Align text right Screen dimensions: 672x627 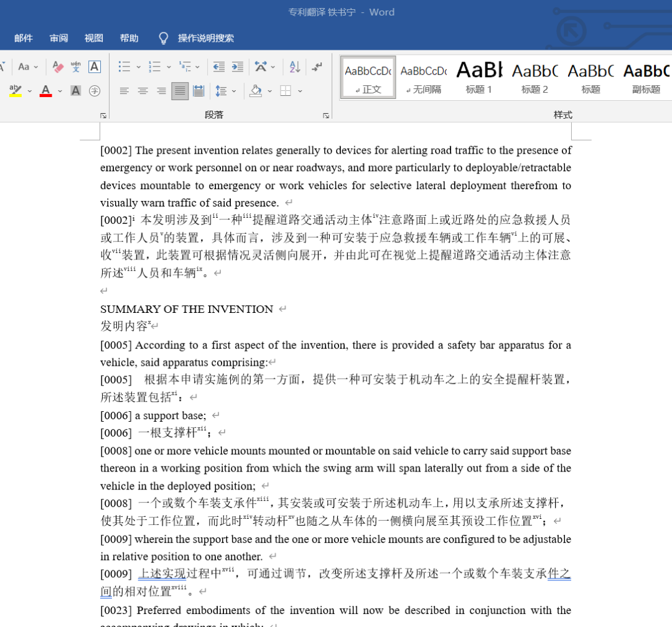click(x=161, y=91)
